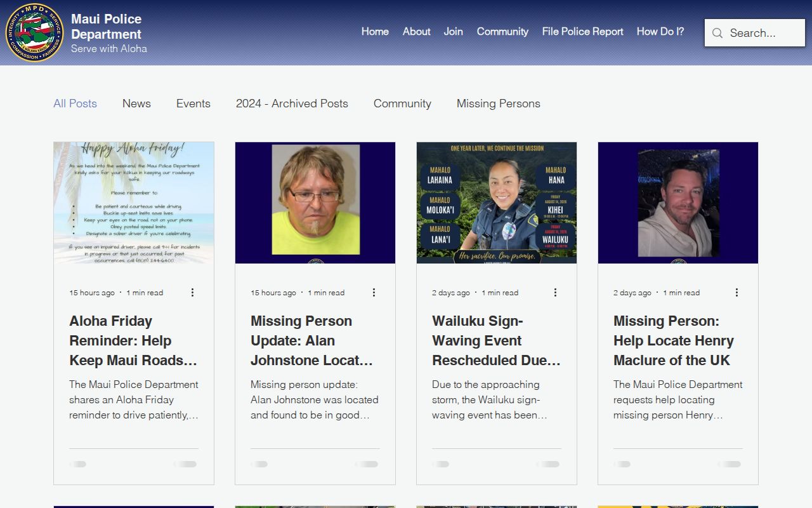
Task: Open the How Do I? menu
Action: pos(660,31)
